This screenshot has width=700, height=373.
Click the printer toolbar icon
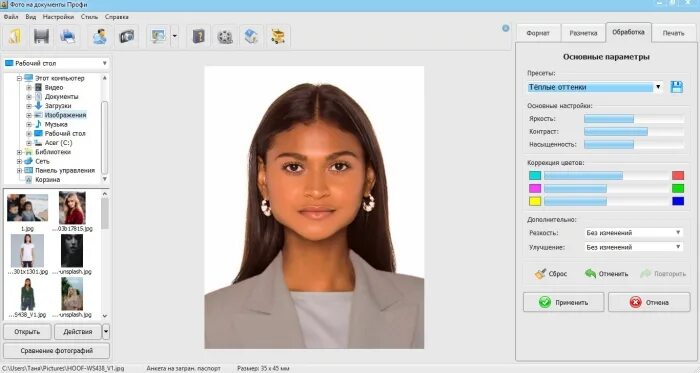pyautogui.click(x=68, y=37)
